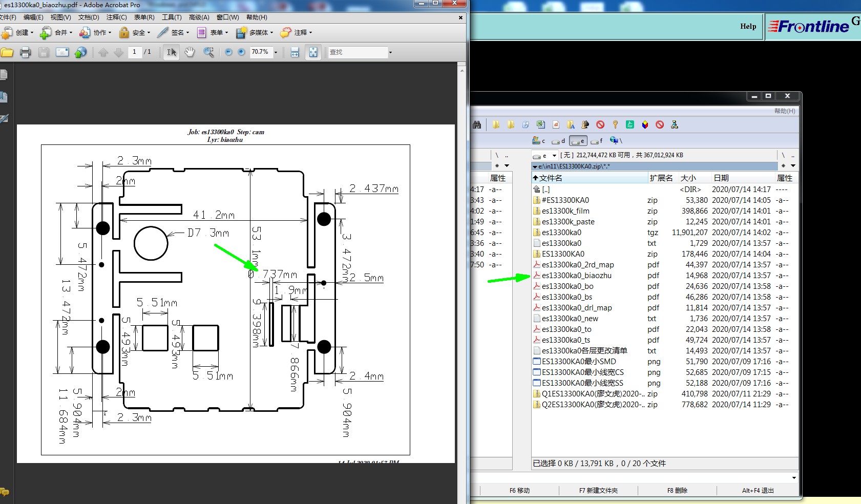Select the es13300ka0_biaozhu pdf file
The width and height of the screenshot is (861, 504).
(576, 276)
